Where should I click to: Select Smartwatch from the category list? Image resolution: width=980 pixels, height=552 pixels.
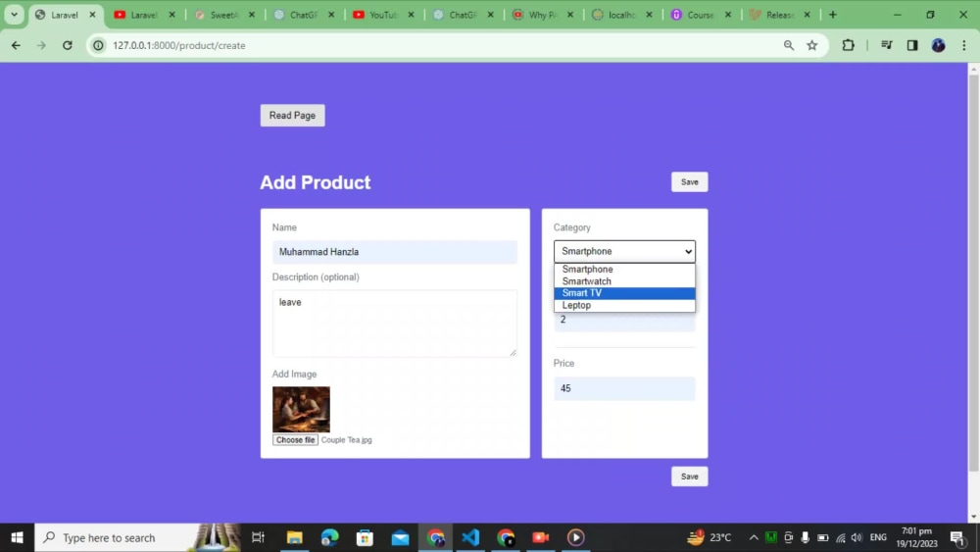pos(624,281)
